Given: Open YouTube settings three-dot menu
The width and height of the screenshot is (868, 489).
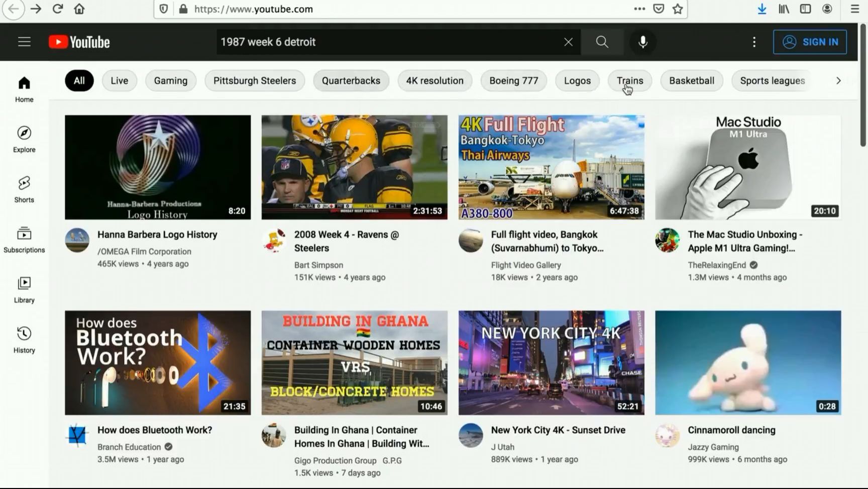Looking at the screenshot, I should click(754, 42).
